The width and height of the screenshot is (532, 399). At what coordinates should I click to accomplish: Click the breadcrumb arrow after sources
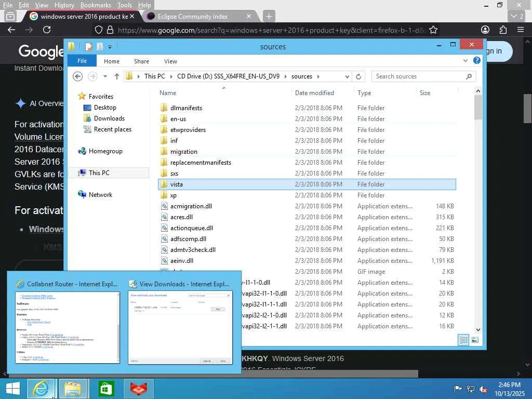tap(318, 76)
